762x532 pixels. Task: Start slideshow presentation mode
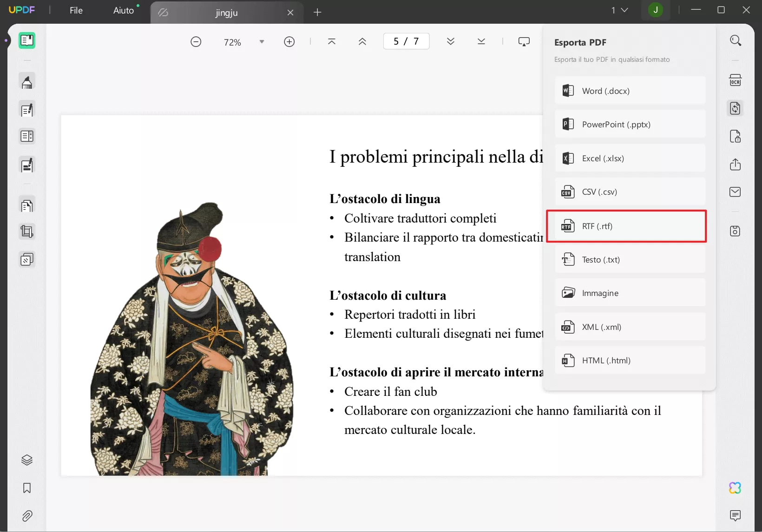coord(524,42)
